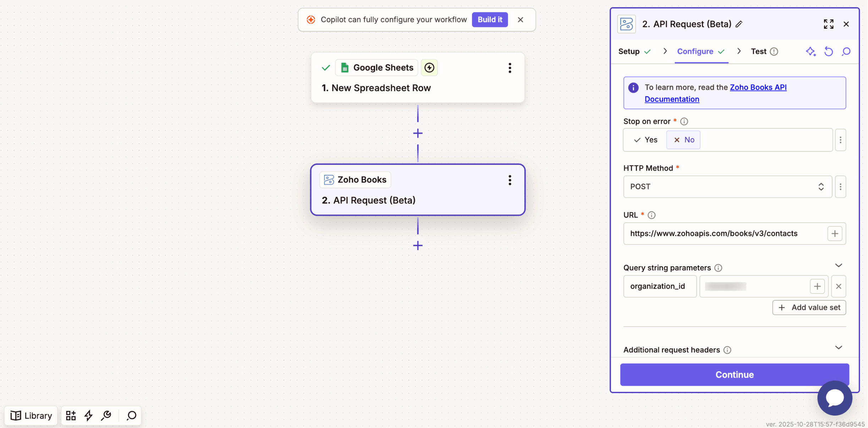The height and width of the screenshot is (428, 868).
Task: Rename the step using the pencil edit icon
Action: point(740,24)
